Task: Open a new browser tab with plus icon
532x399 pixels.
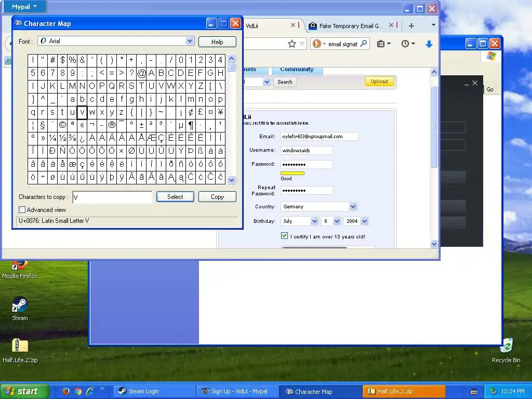Action: 411,26
